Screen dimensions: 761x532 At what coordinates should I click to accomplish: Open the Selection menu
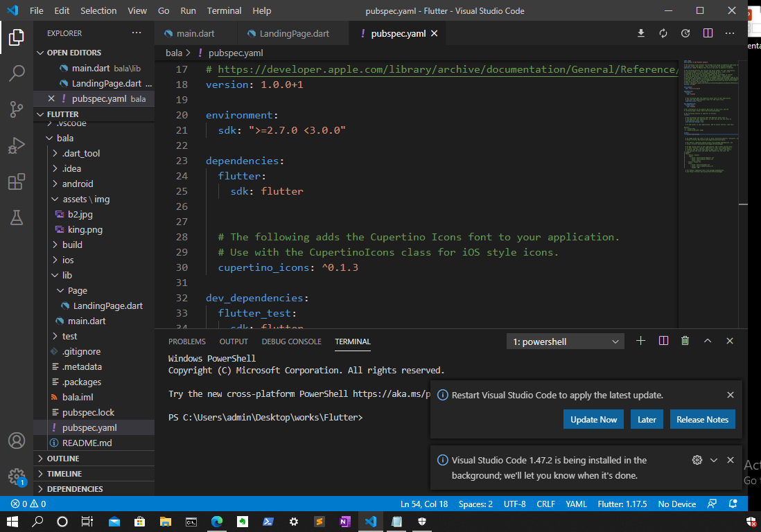click(98, 10)
